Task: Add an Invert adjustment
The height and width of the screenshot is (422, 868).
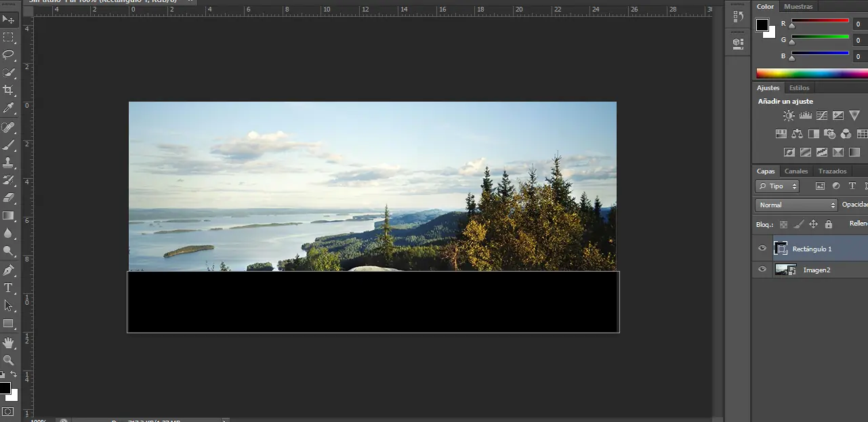Action: pos(789,152)
